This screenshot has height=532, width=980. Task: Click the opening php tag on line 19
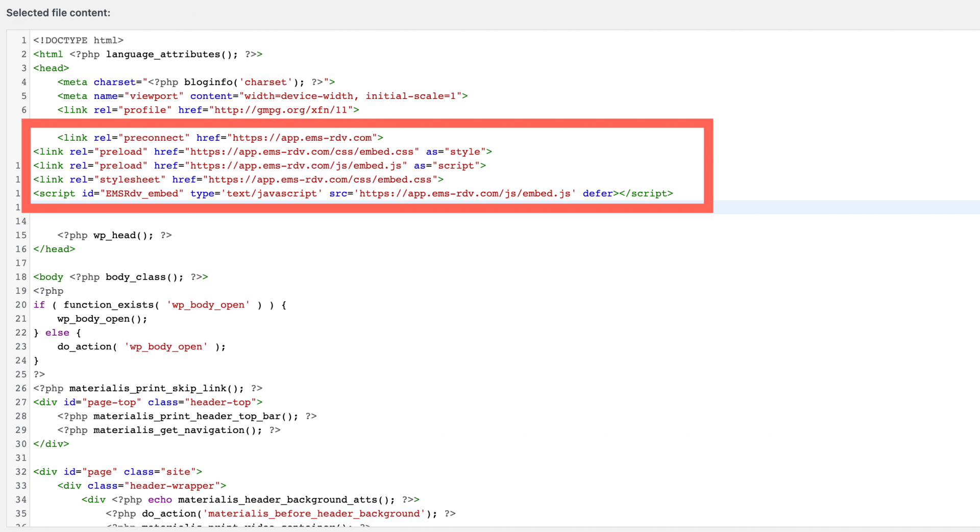[x=48, y=291]
